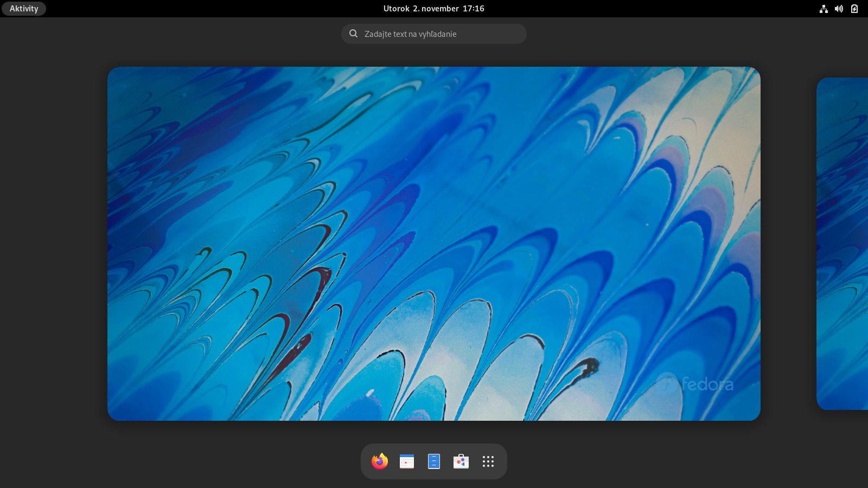Launch the Software store from the dock
This screenshot has height=488, width=868.
(461, 461)
